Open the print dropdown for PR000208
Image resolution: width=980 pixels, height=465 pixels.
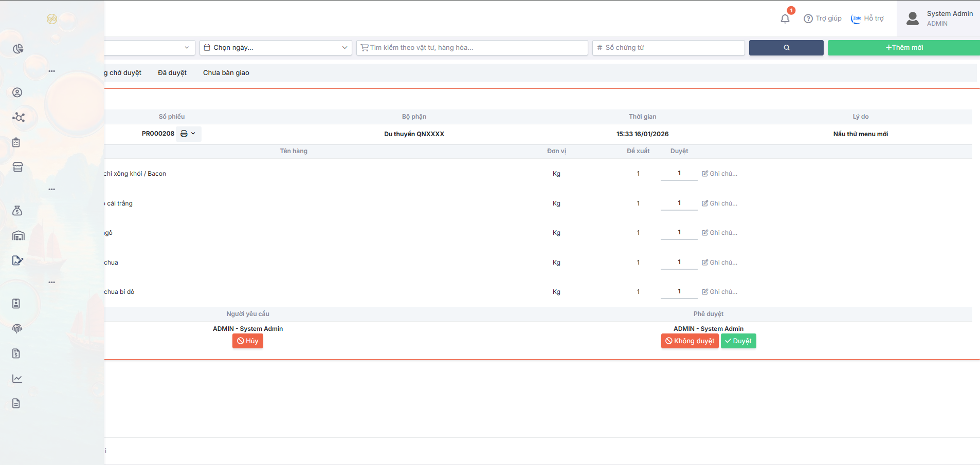pyautogui.click(x=188, y=134)
